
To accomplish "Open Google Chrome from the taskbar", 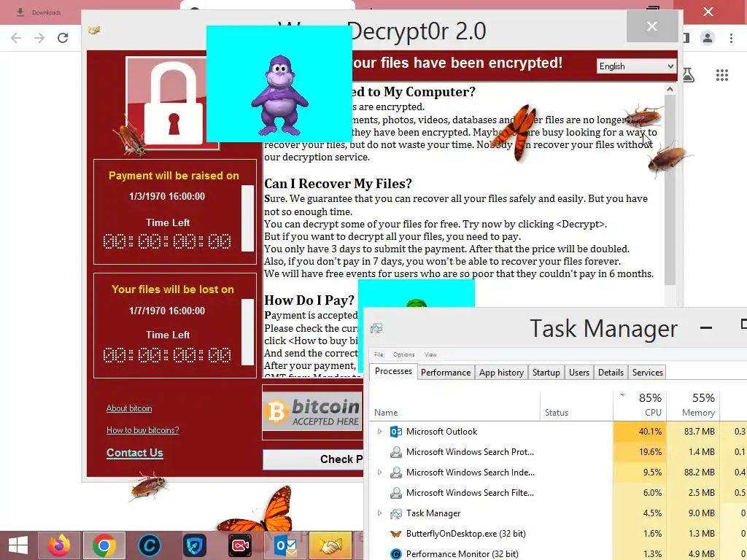I will (x=104, y=545).
